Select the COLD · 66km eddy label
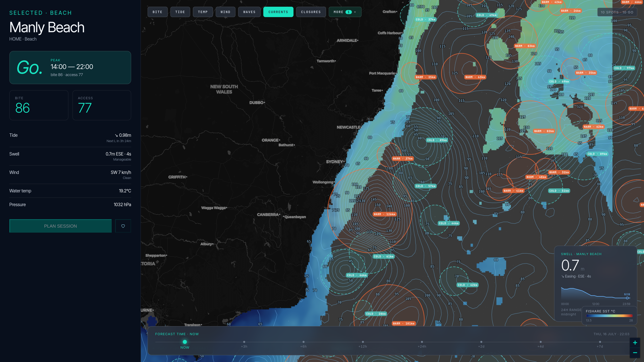The height and width of the screenshot is (362, 644). [x=357, y=275]
